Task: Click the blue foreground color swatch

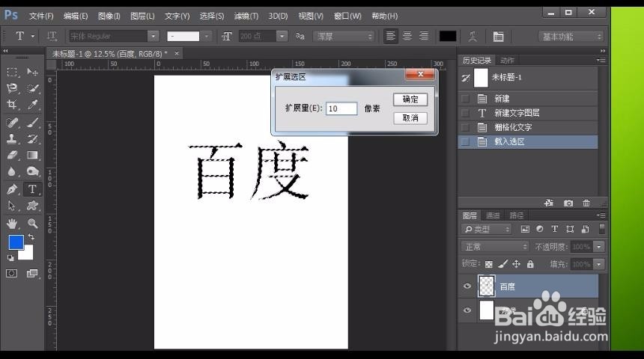Action: pyautogui.click(x=16, y=242)
